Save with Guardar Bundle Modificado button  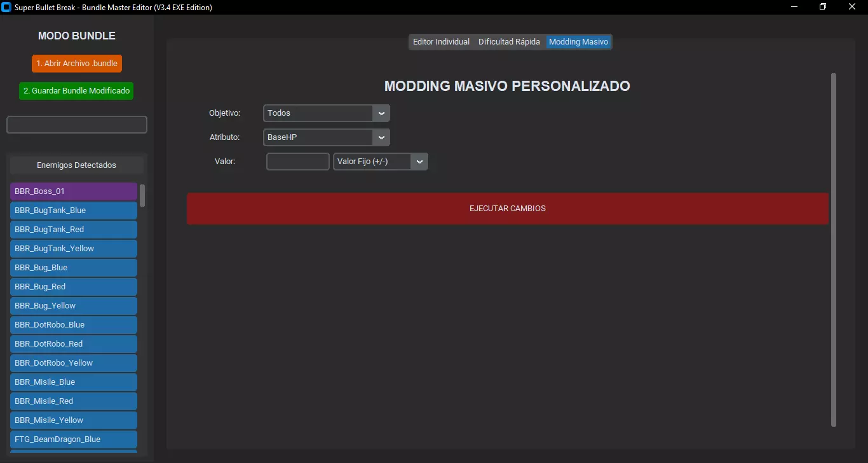pos(76,91)
